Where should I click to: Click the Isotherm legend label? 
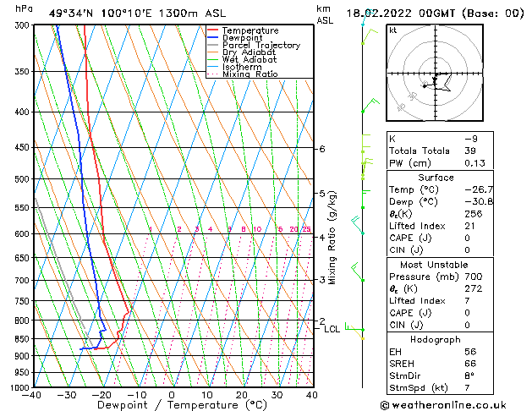tap(242, 67)
